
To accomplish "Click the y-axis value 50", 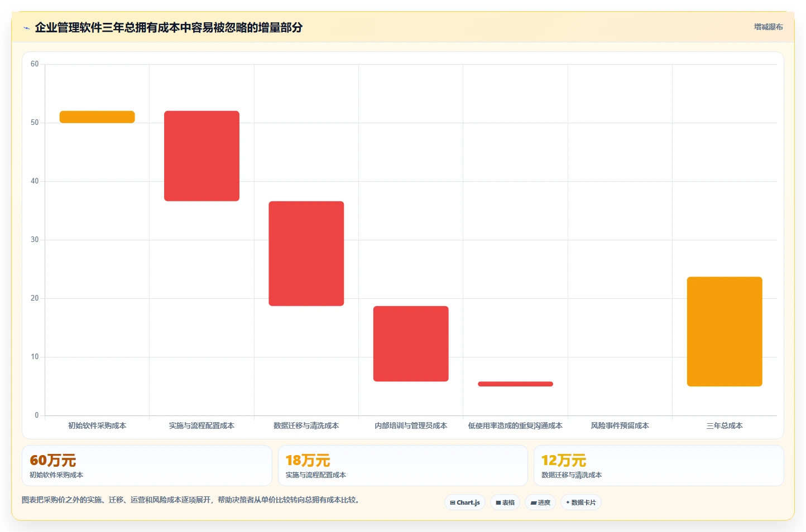I will [35, 123].
